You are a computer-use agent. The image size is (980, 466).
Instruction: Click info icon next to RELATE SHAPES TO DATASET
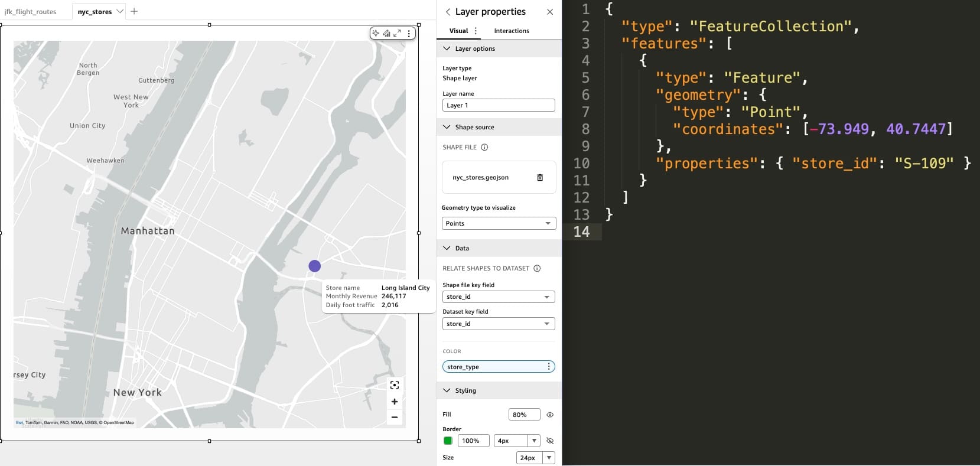point(537,268)
